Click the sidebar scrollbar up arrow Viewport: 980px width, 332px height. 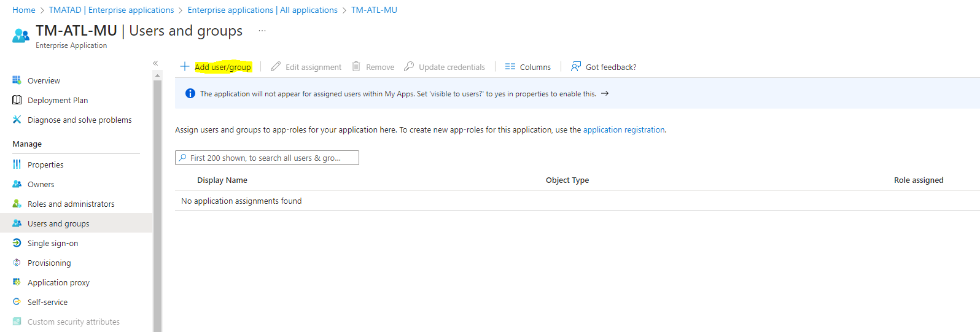158,75
